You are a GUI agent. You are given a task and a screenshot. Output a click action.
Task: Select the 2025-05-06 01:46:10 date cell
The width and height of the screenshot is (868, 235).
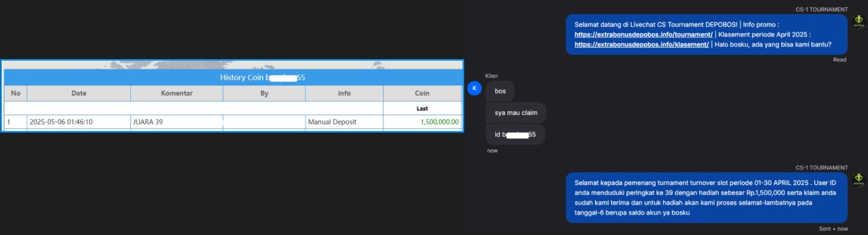(x=79, y=122)
